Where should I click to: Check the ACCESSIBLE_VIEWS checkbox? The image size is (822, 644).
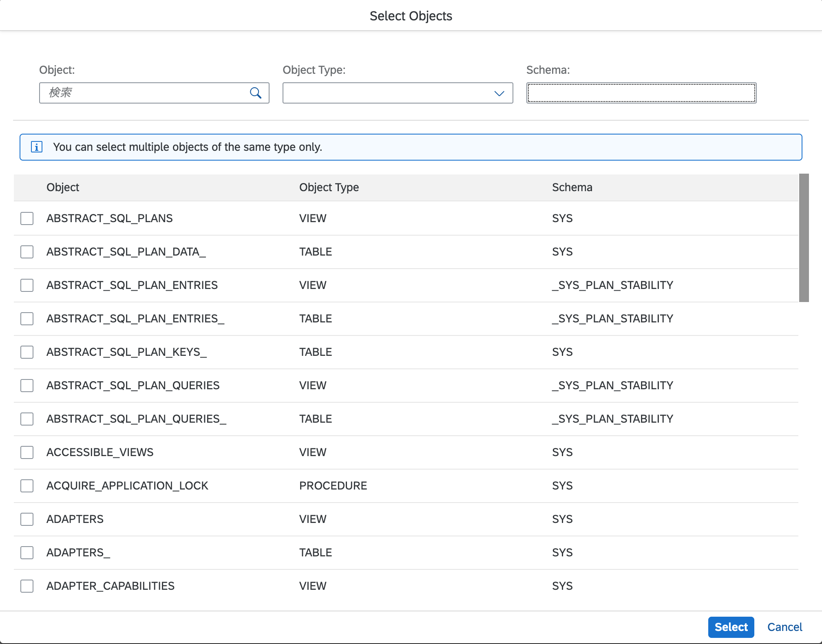coord(27,452)
